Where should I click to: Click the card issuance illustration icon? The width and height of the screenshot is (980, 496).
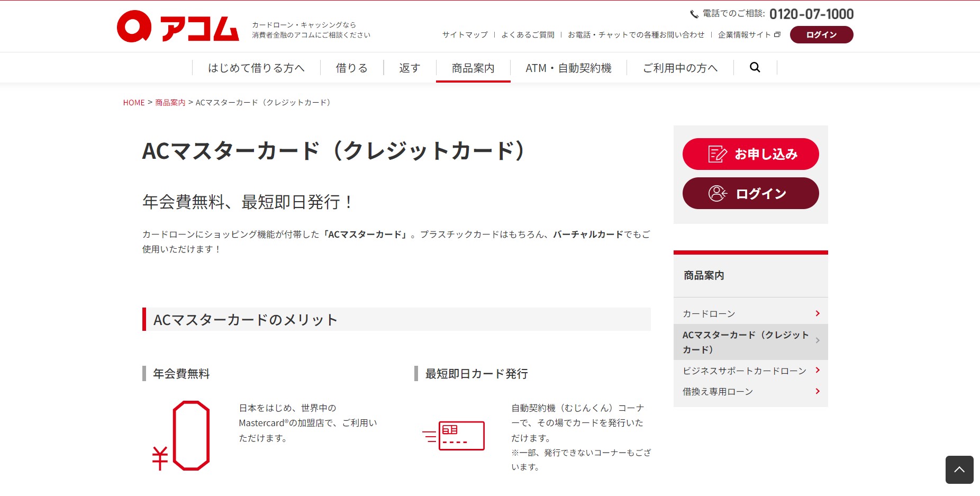[455, 435]
